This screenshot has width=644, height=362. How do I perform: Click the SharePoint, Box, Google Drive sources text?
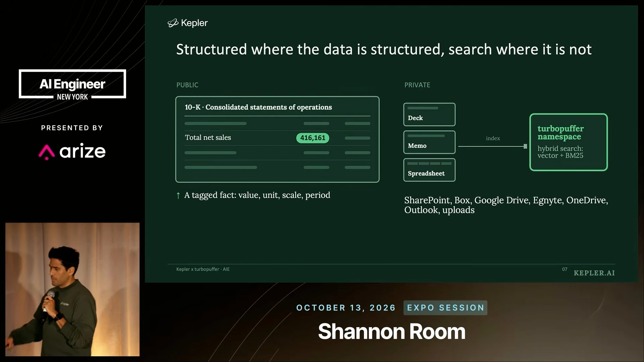pos(506,205)
